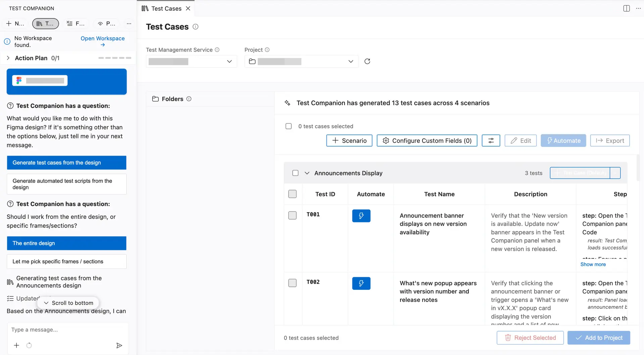Viewport: 644px width, 355px height.
Task: Click the add Scenario button
Action: point(349,141)
